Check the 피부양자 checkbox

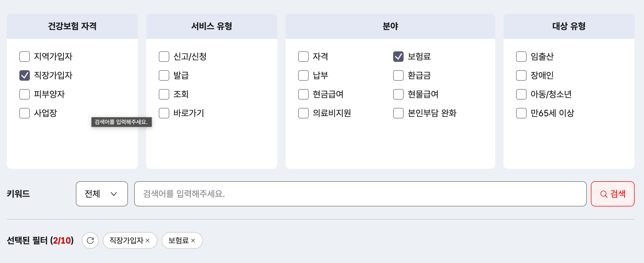24,94
